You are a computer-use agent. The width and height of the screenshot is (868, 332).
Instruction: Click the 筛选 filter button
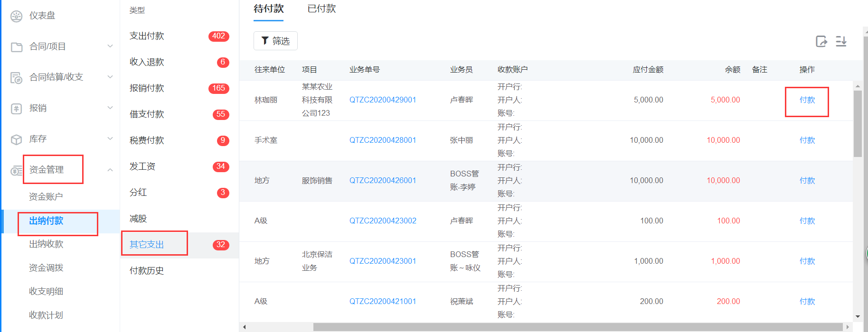(x=275, y=41)
